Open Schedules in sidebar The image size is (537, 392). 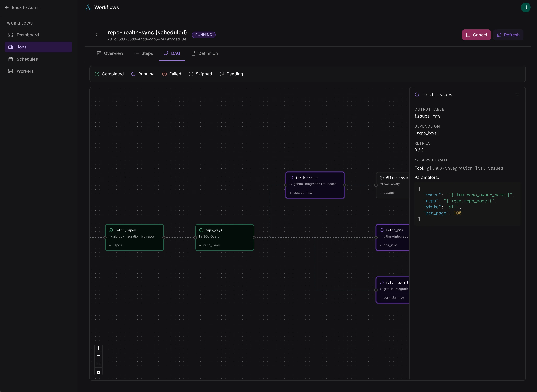tap(38, 59)
